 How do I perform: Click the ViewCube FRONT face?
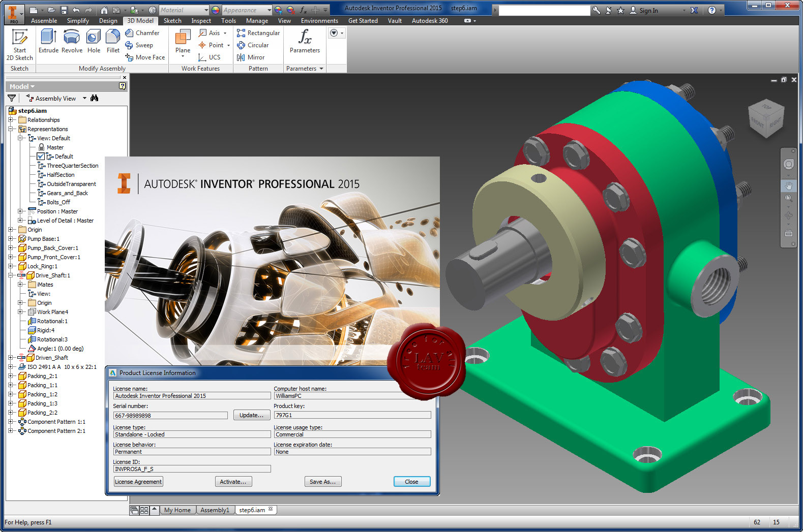click(757, 122)
